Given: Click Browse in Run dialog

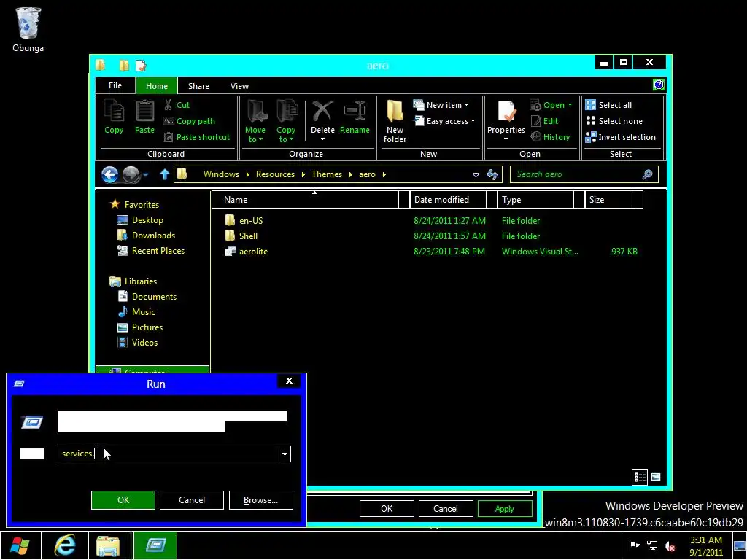Looking at the screenshot, I should point(260,500).
